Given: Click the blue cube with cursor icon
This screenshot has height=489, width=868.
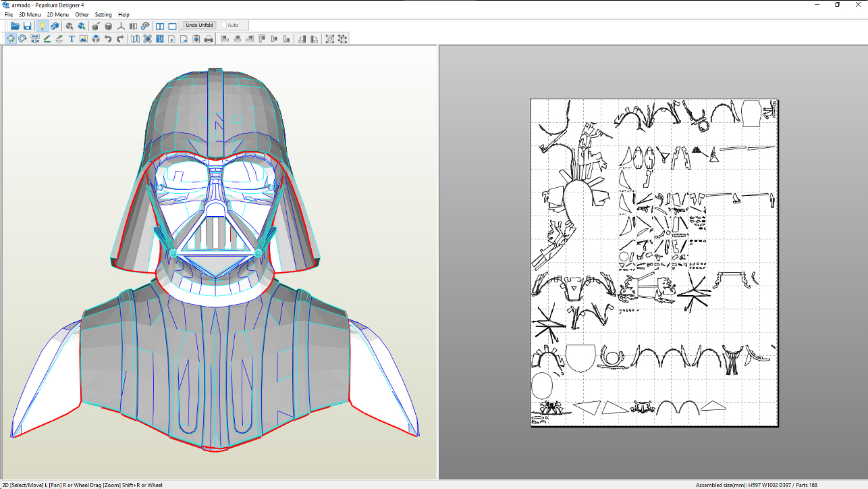Looking at the screenshot, I should [82, 26].
